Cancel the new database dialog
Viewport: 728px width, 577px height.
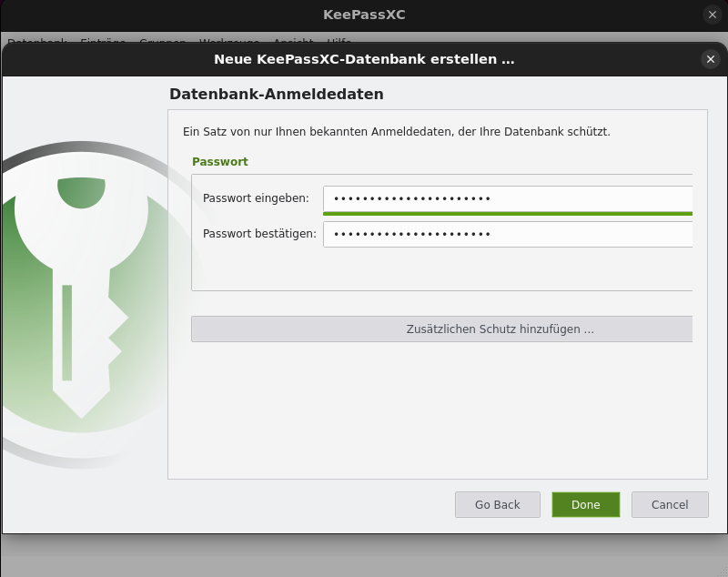click(670, 504)
